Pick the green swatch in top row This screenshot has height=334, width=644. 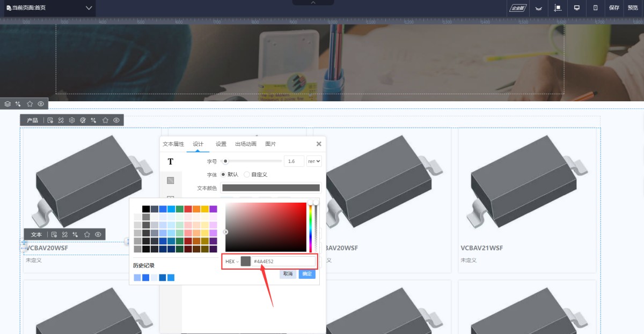[x=179, y=209]
